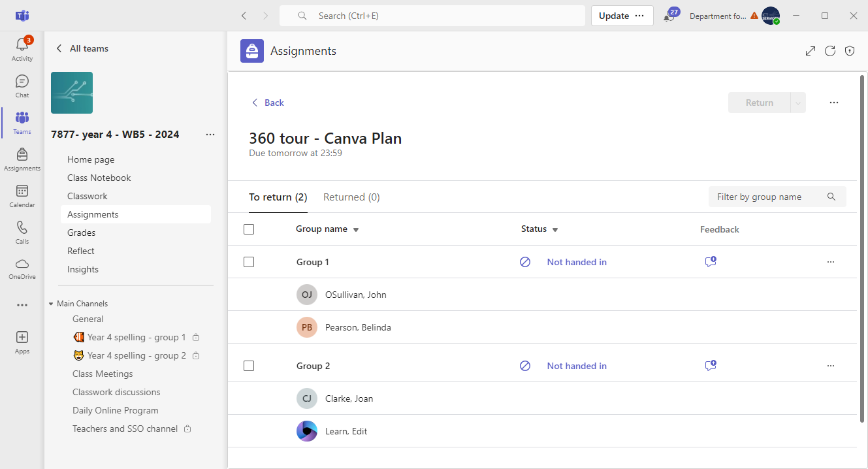
Task: Sort by Group name column arrow
Action: coord(356,230)
